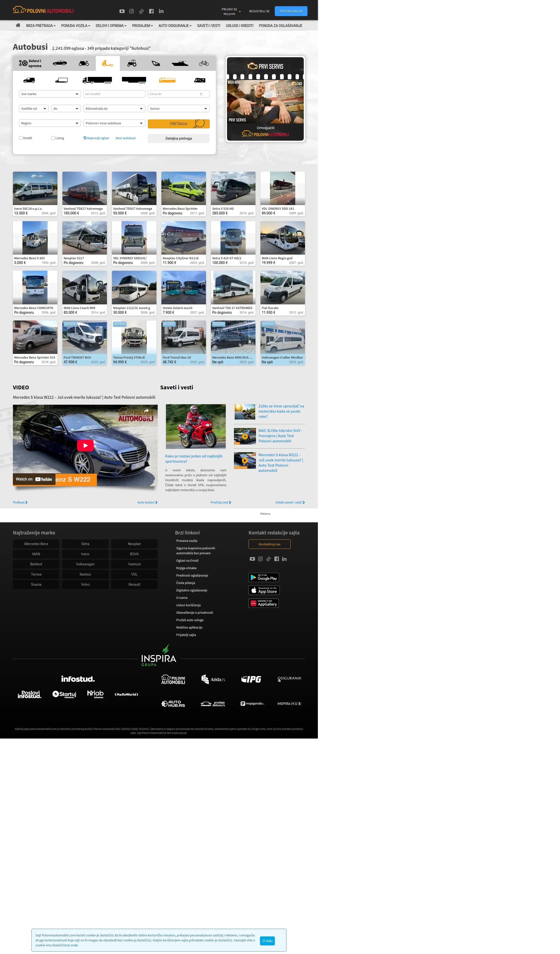Open the BRZA PRETRAGA menu
The height and width of the screenshot is (954, 560).
pos(41,26)
